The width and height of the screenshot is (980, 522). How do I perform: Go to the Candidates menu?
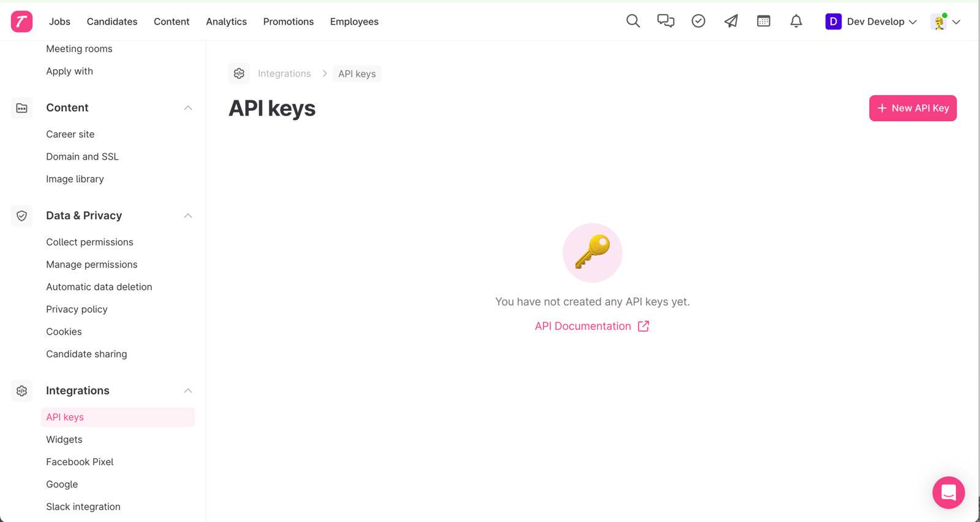pos(112,21)
